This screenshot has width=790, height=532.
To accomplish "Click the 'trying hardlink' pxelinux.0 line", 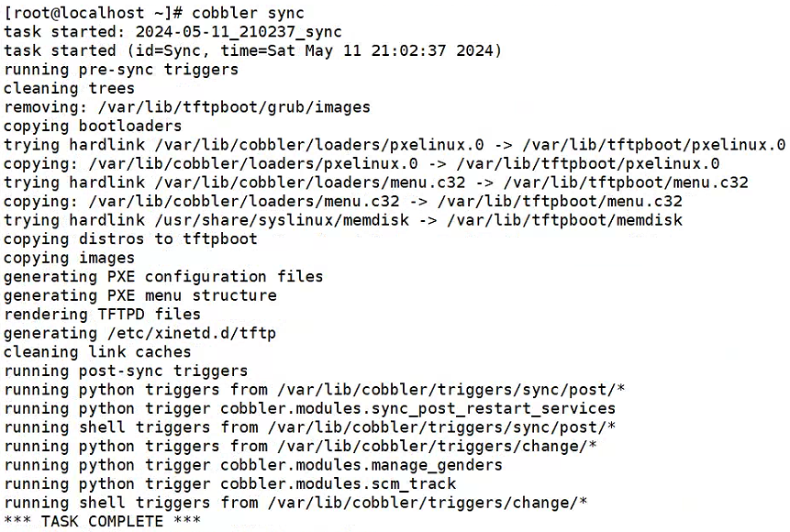I will point(395,145).
